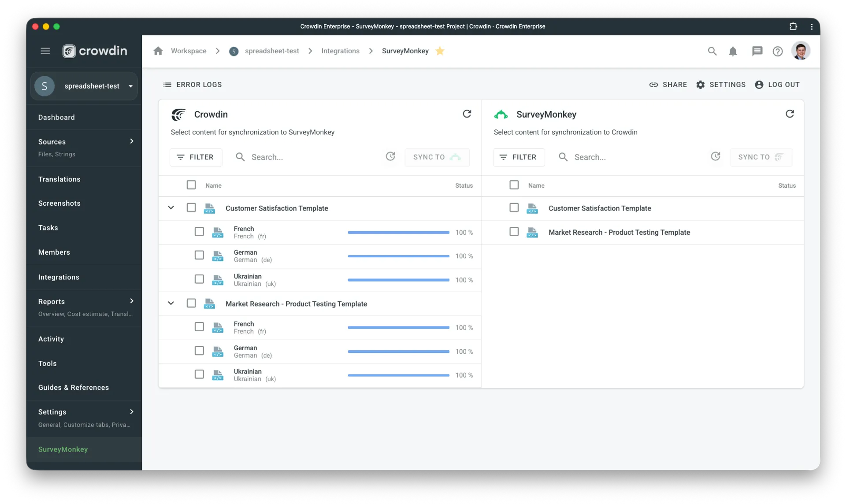Click the favorite star next to SurveyMonkey
Viewport: 846px width, 504px height.
440,51
